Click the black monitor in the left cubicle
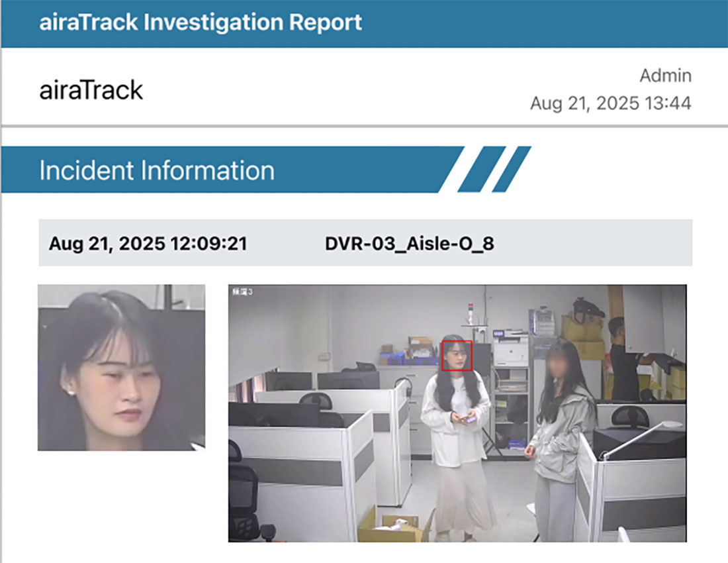This screenshot has height=563, width=728. pos(273,414)
